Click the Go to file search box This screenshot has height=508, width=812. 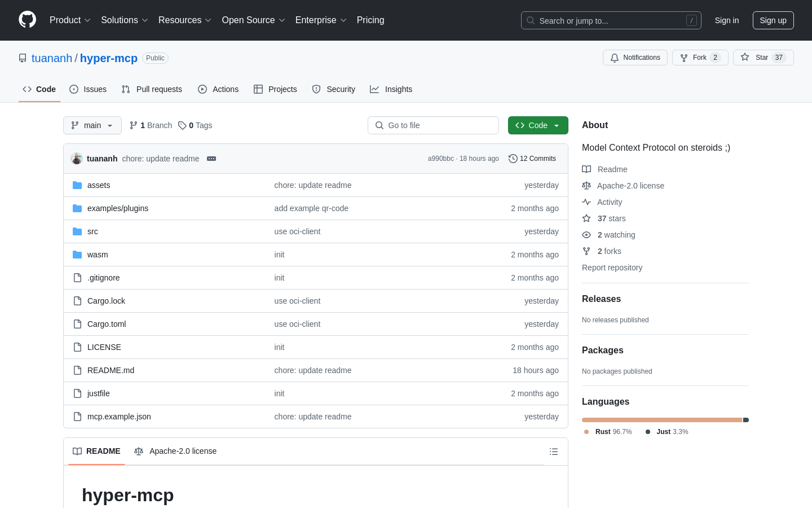433,125
